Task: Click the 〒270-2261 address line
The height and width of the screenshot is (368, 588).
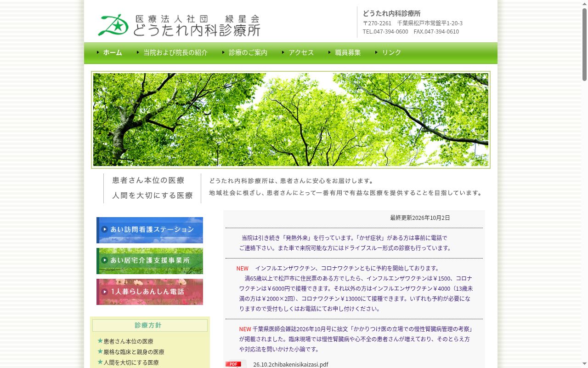Action: coord(413,23)
